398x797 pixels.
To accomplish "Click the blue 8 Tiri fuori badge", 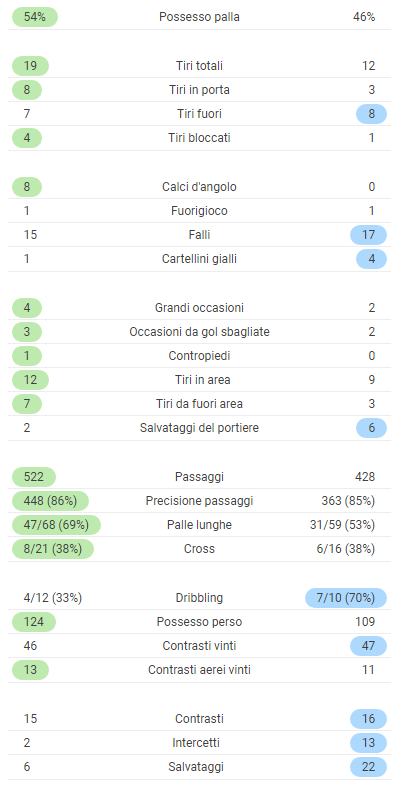I will click(371, 114).
